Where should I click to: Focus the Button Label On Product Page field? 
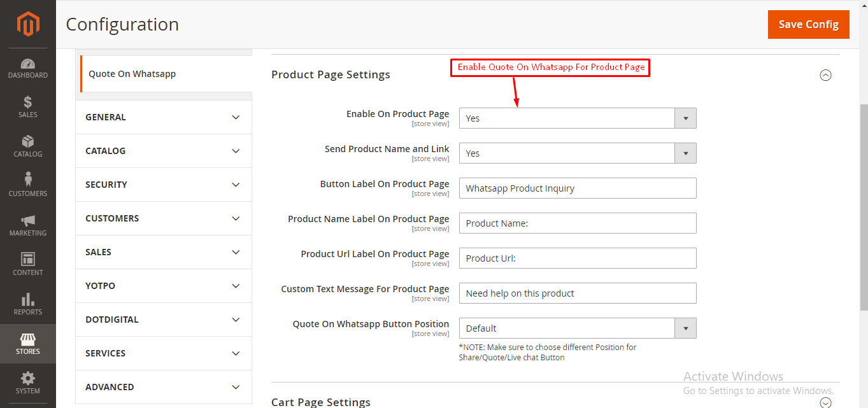tap(578, 188)
